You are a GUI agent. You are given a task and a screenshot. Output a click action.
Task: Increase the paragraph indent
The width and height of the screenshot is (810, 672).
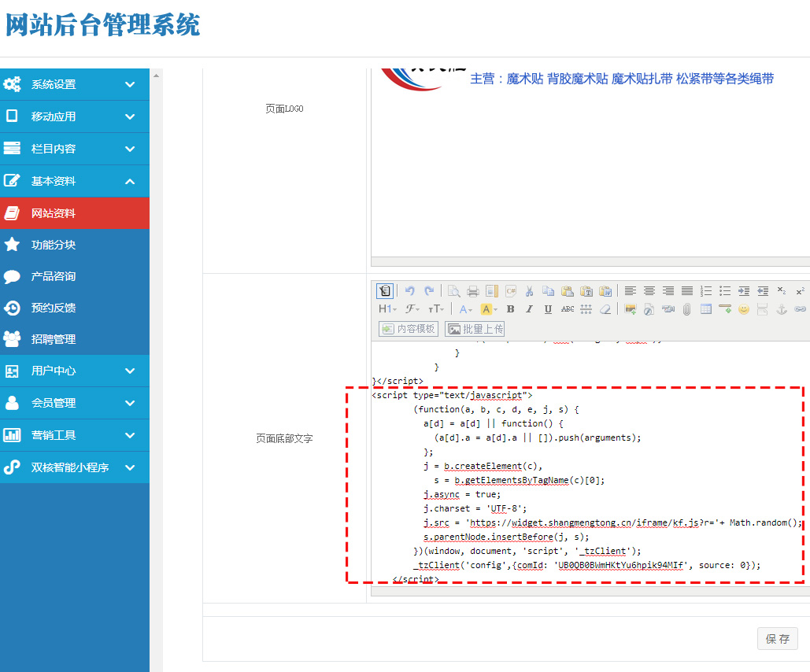coord(744,291)
